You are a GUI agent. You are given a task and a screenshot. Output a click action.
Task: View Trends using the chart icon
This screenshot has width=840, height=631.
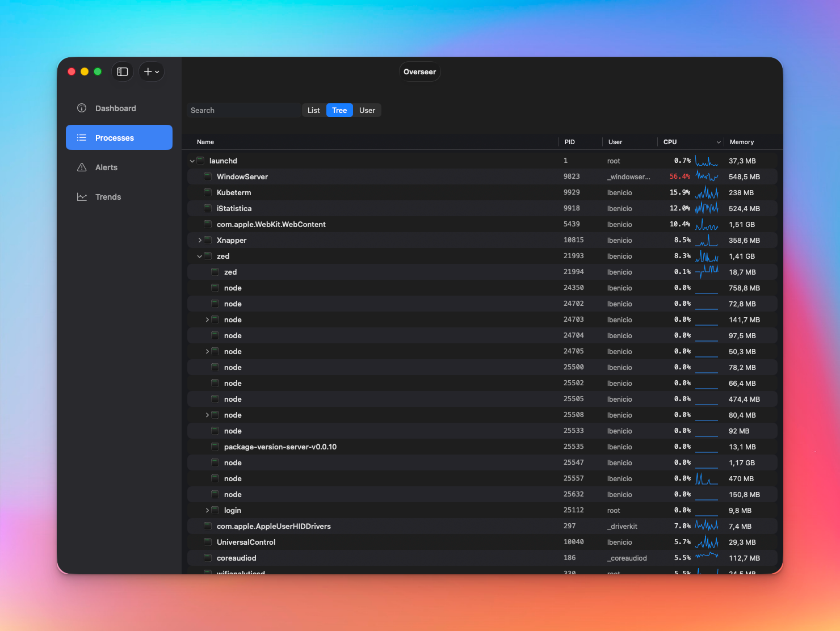(x=81, y=196)
